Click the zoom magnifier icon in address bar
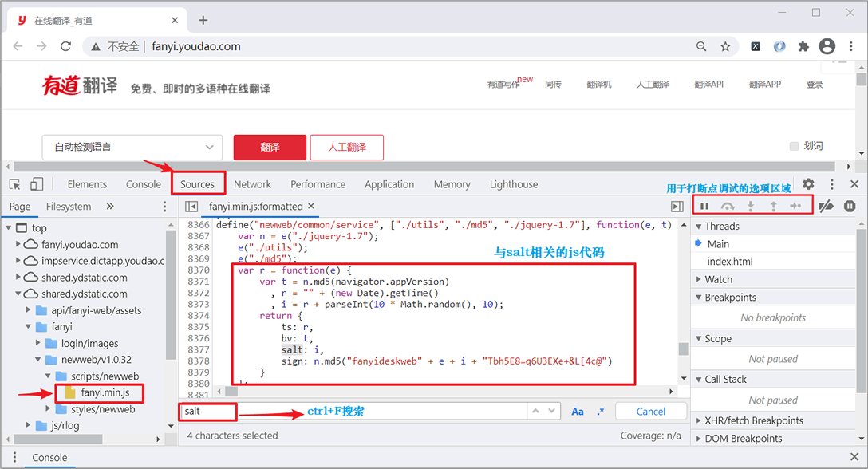The width and height of the screenshot is (868, 469). coord(701,46)
